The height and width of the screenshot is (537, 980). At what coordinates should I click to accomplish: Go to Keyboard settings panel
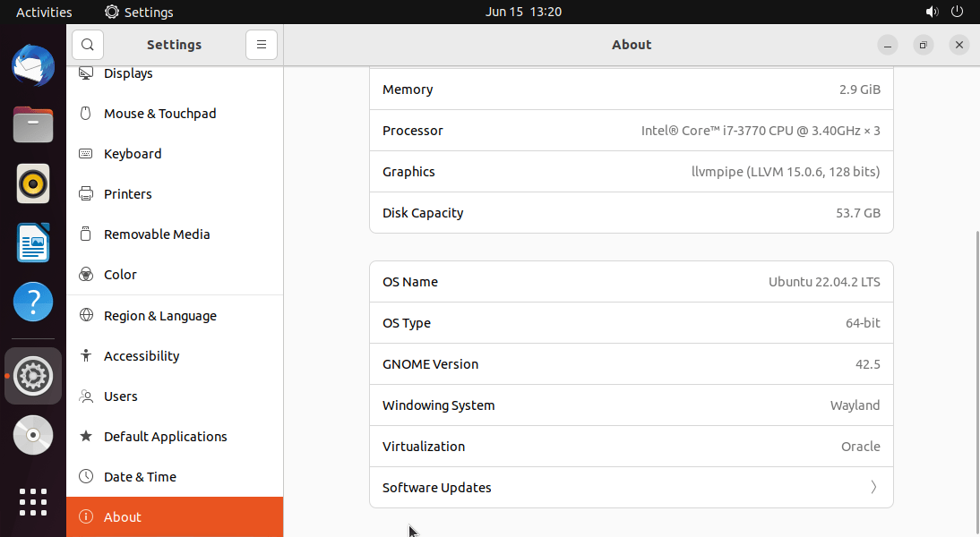[175, 154]
